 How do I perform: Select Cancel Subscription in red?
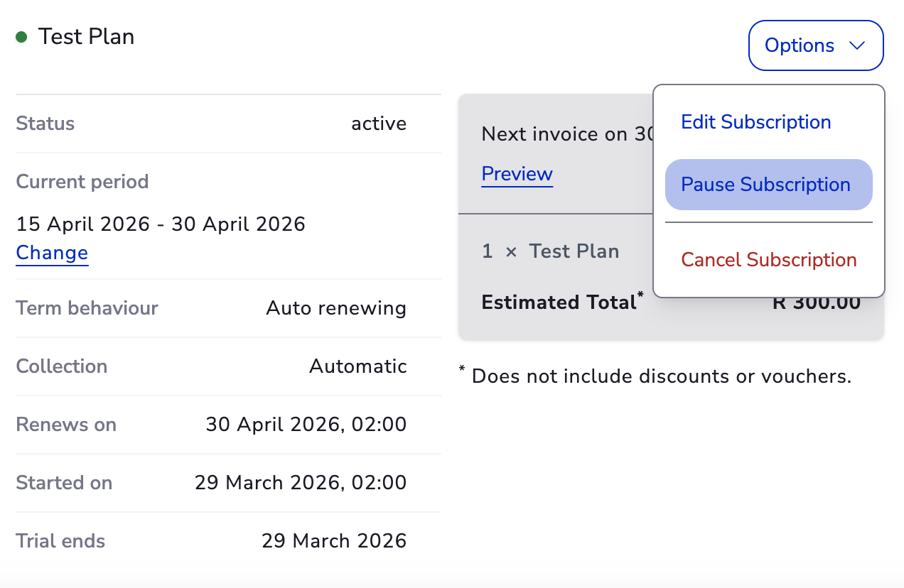[768, 260]
